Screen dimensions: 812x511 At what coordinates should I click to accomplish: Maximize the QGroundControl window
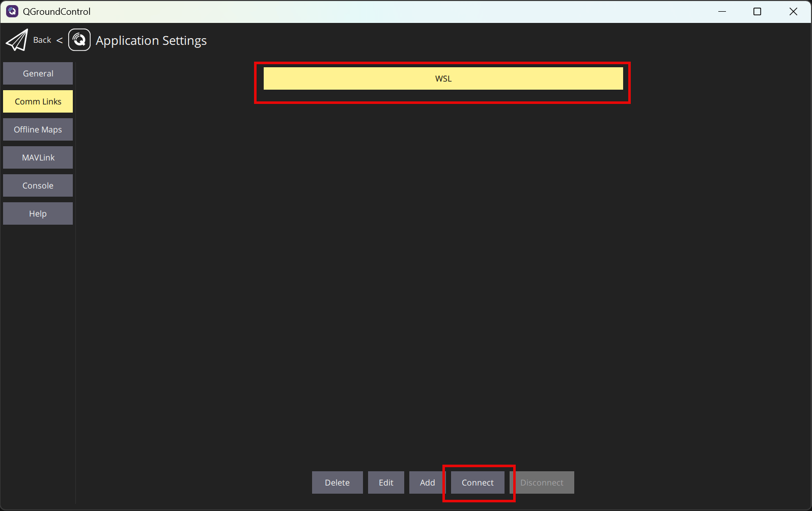coord(758,11)
